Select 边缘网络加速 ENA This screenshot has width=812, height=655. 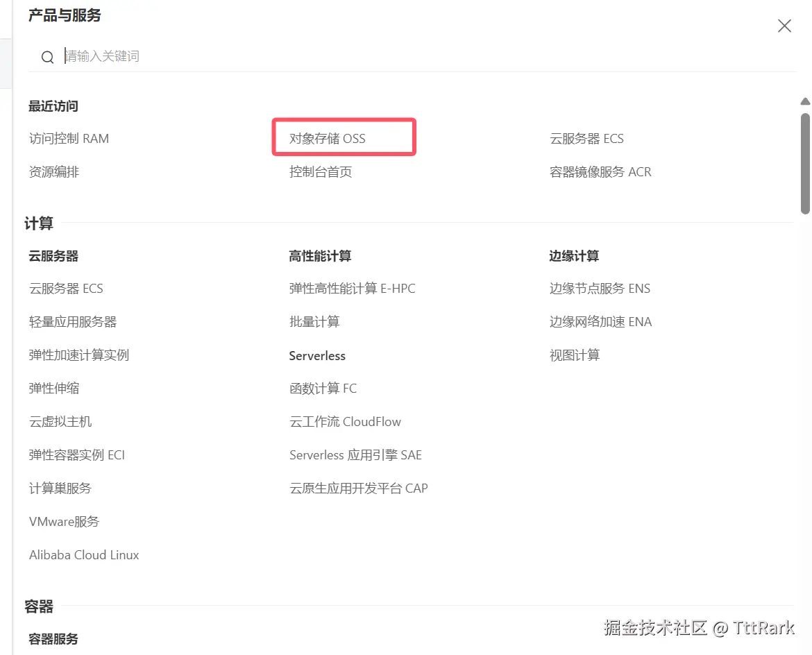pos(600,321)
